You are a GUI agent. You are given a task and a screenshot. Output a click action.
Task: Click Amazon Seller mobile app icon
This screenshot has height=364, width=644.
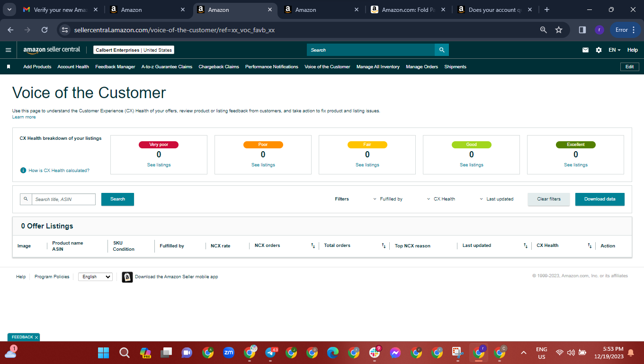click(x=127, y=277)
